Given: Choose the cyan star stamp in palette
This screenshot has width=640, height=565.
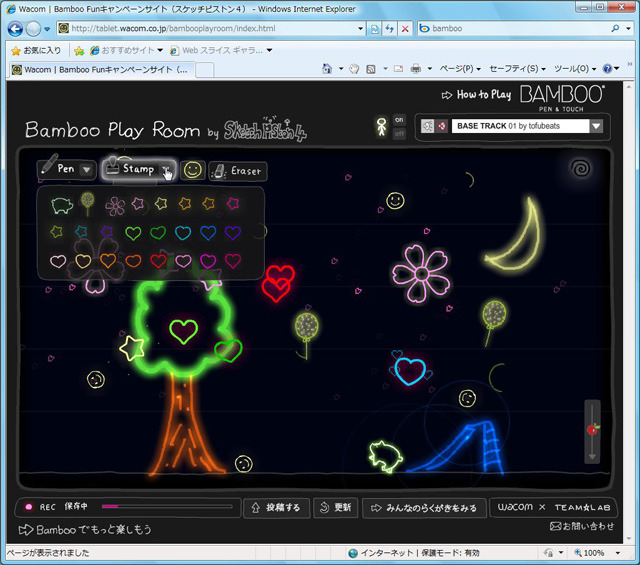Looking at the screenshot, I should pos(81,232).
